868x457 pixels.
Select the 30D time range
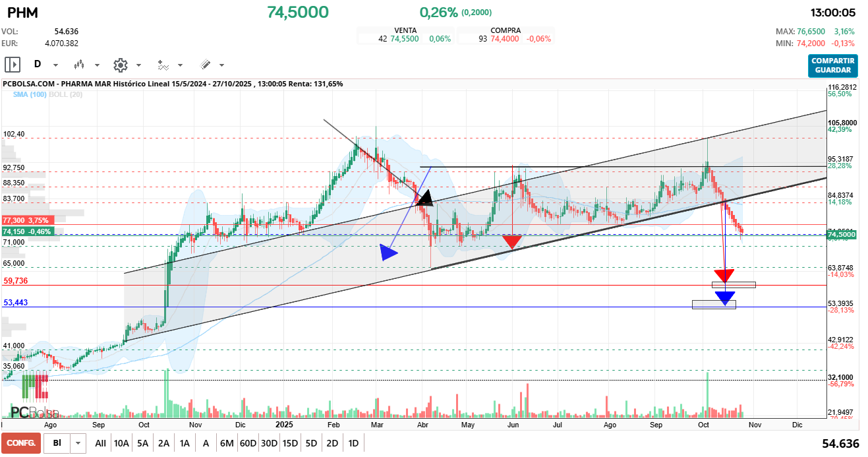coord(269,443)
